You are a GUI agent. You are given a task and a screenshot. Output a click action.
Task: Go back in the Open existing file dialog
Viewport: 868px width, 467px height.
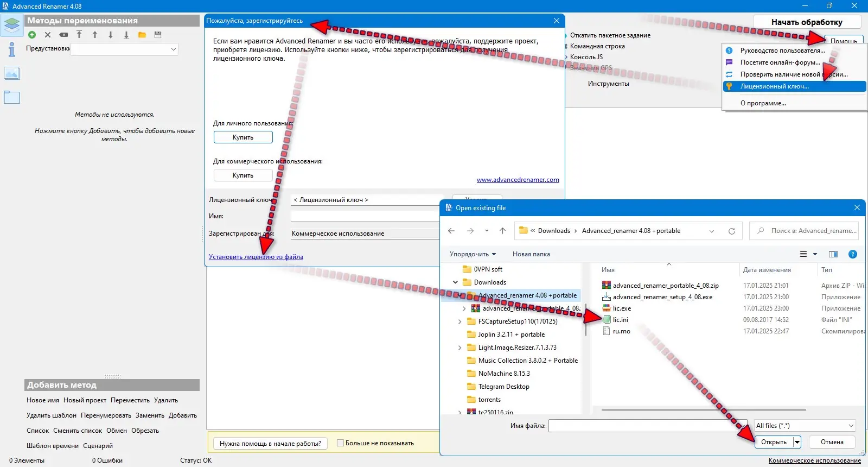(x=451, y=231)
